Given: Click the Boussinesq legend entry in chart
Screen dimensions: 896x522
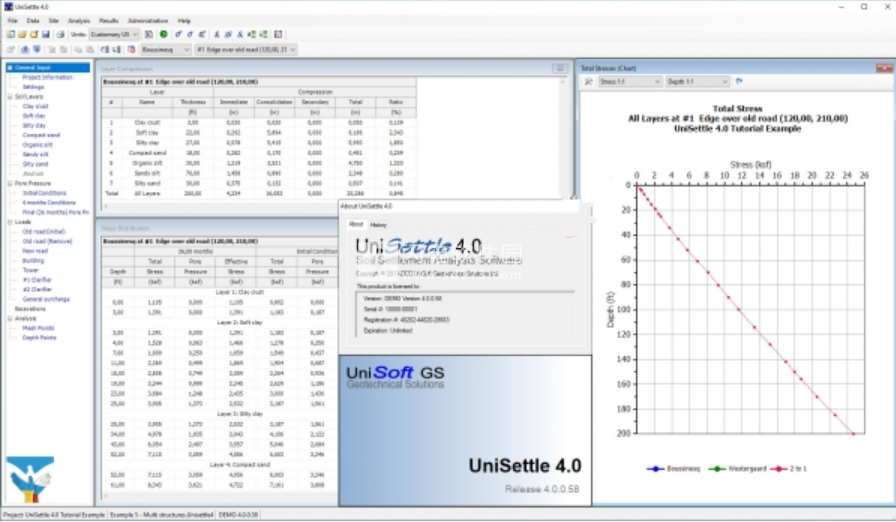Looking at the screenshot, I should [x=674, y=468].
